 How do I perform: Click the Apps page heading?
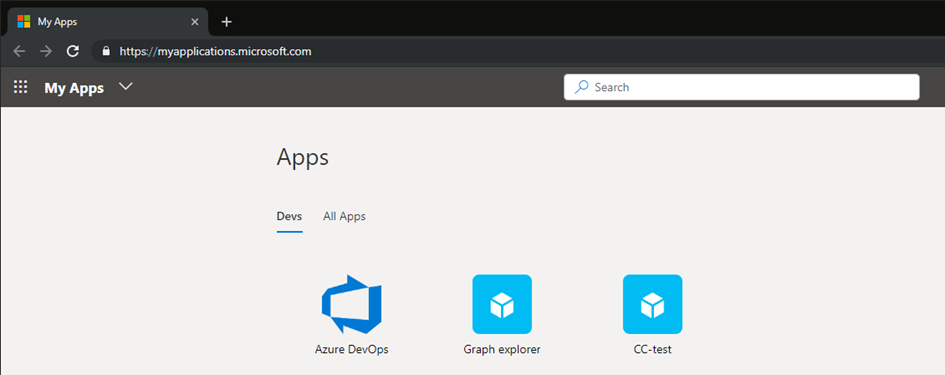tap(303, 158)
